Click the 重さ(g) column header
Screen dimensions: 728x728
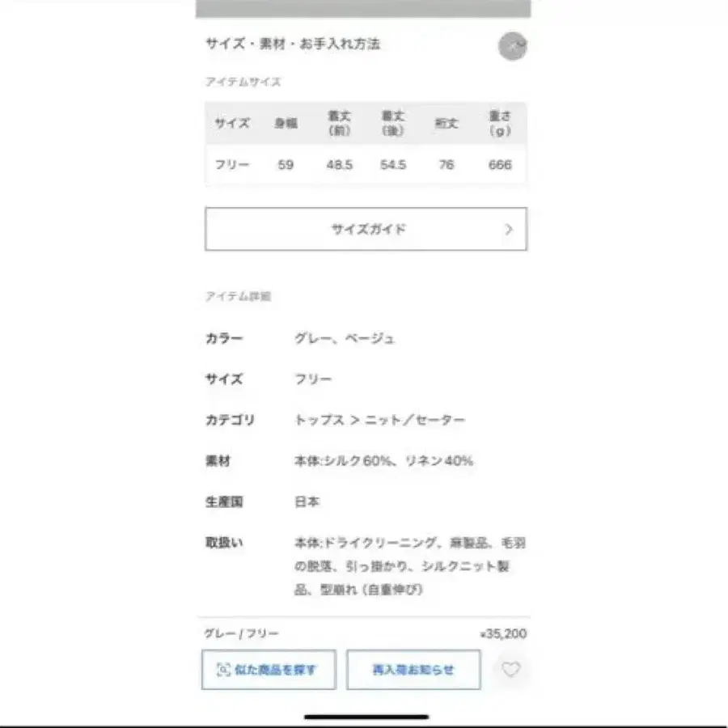pos(500,123)
